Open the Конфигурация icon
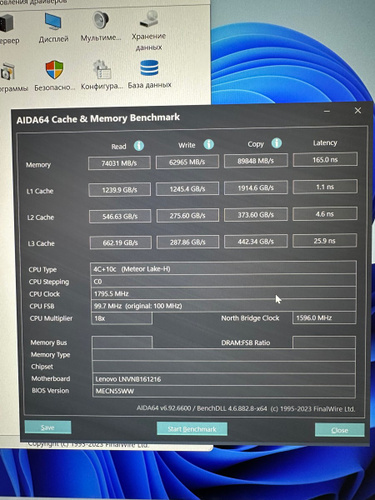The image size is (375, 500). coord(102,69)
